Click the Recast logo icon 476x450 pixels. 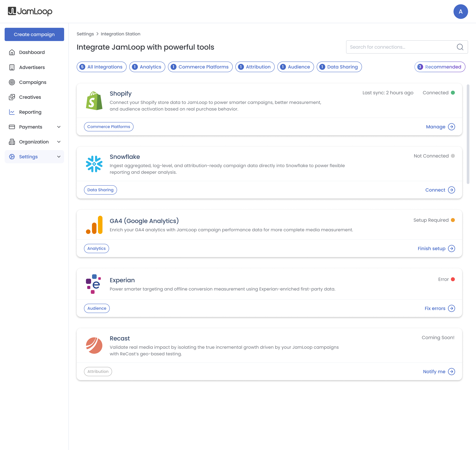pyautogui.click(x=94, y=345)
